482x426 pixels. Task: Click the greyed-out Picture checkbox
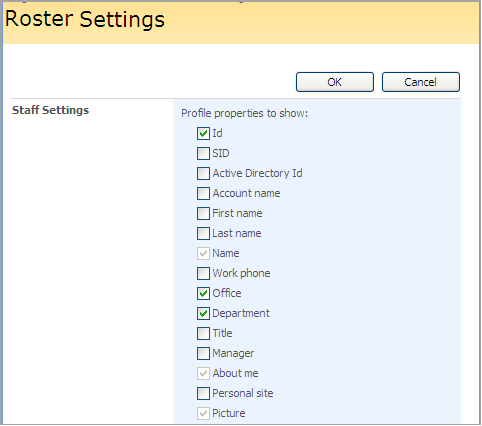click(203, 413)
